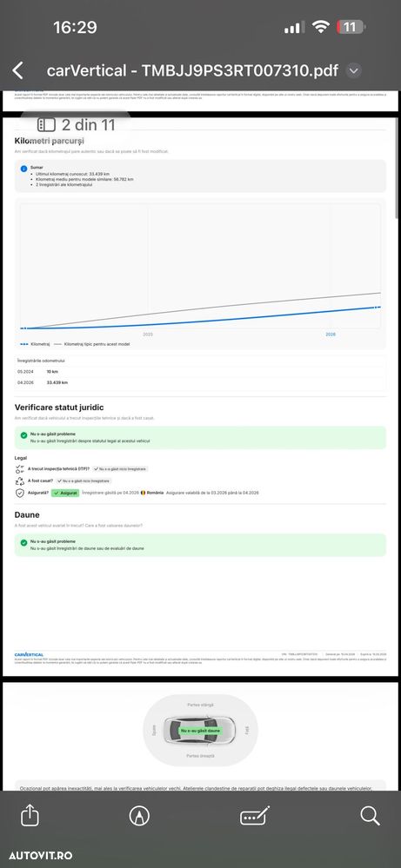Click the '2 din 11' page indicator
This screenshot has height=868, width=401.
point(88,124)
